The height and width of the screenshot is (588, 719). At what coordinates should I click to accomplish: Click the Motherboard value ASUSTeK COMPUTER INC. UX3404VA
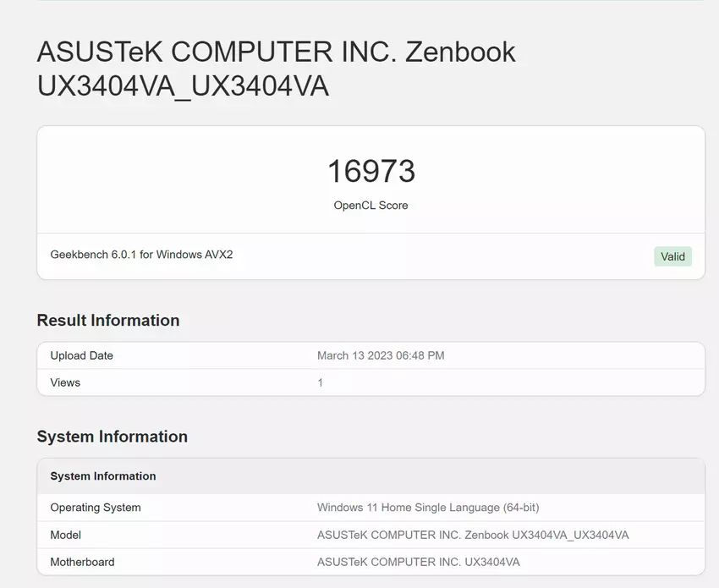coord(418,562)
